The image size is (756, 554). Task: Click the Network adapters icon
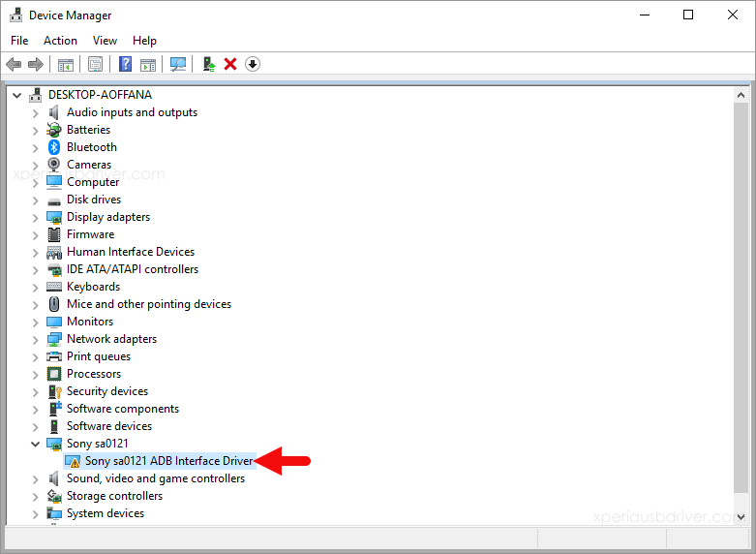54,339
